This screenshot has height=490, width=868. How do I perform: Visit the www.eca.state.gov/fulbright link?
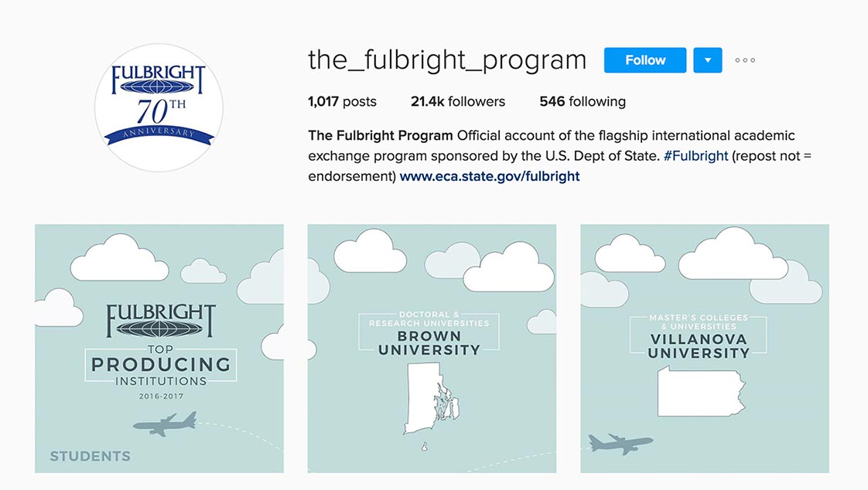tap(490, 176)
